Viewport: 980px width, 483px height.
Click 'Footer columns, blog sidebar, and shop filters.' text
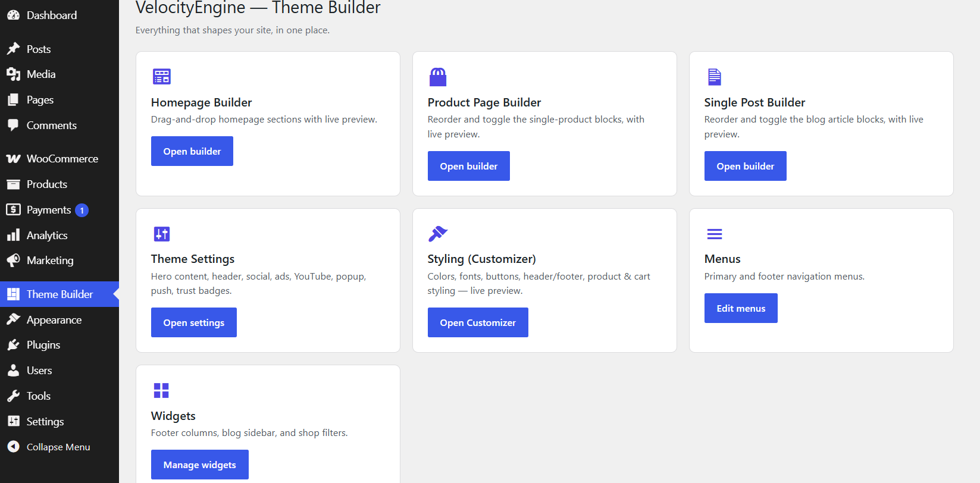(x=249, y=432)
